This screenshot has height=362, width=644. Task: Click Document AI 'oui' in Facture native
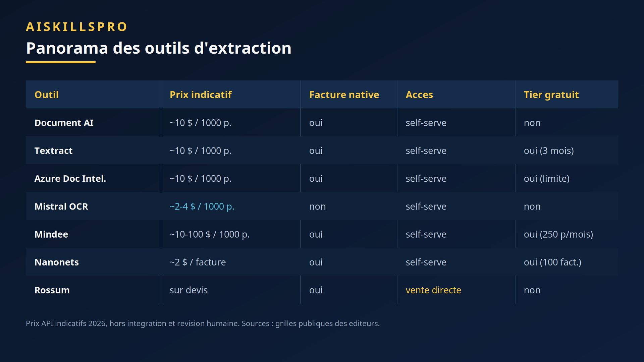[316, 123]
